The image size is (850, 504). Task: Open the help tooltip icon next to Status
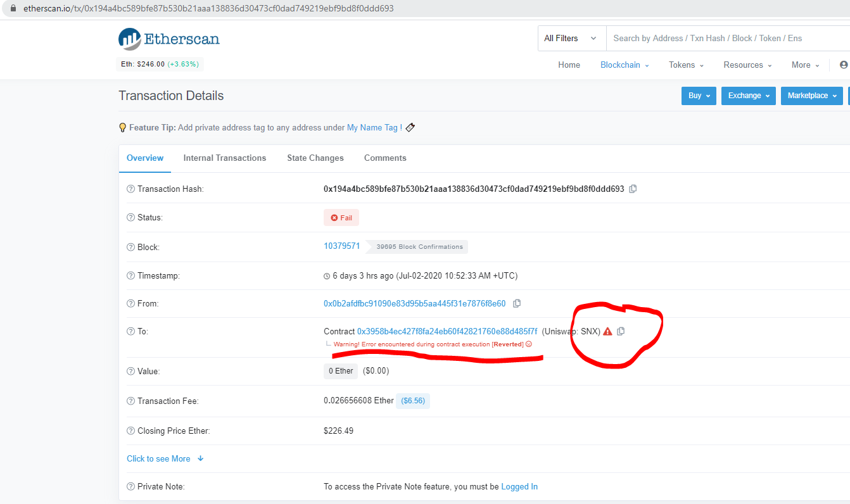point(130,217)
